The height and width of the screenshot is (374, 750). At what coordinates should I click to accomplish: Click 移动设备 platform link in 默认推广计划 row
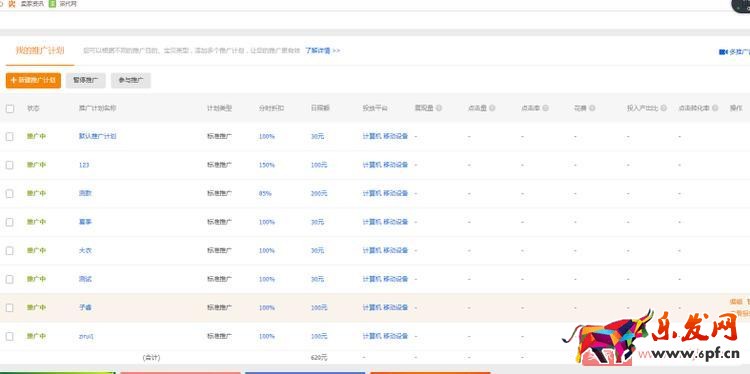(396, 136)
